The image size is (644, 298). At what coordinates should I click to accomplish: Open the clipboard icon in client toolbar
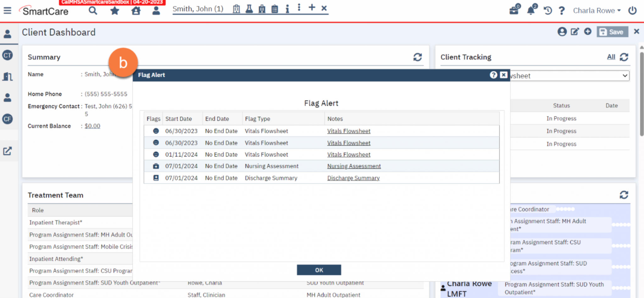pyautogui.click(x=275, y=9)
